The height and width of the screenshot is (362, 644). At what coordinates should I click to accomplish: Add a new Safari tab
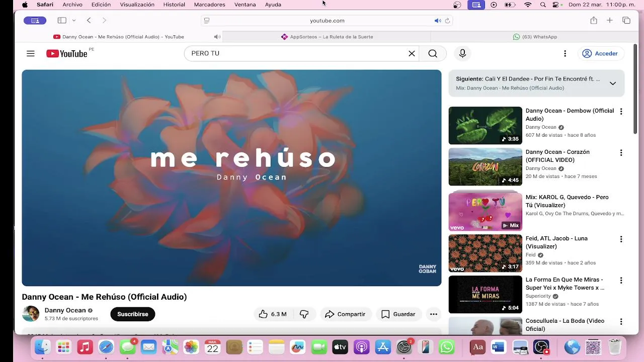(609, 20)
